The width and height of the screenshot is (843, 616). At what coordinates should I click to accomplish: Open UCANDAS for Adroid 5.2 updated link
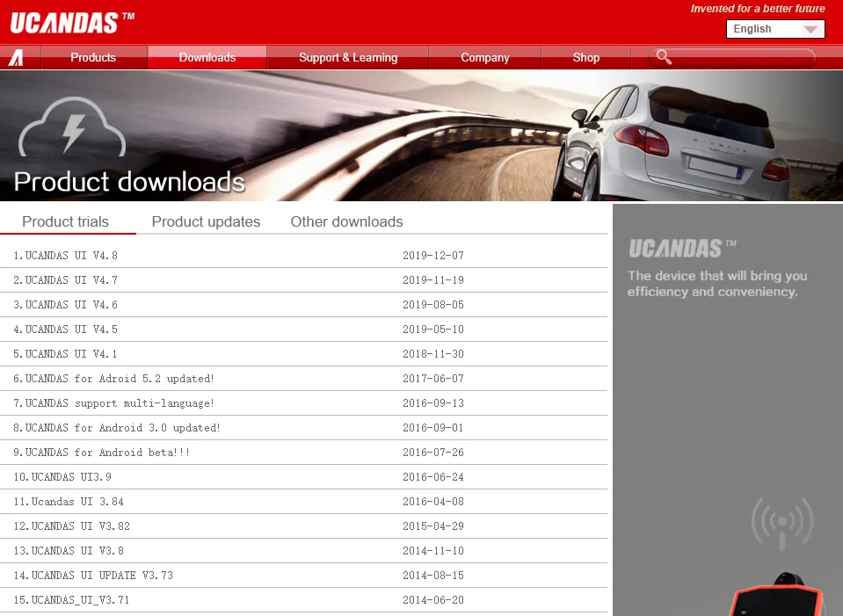pyautogui.click(x=114, y=379)
